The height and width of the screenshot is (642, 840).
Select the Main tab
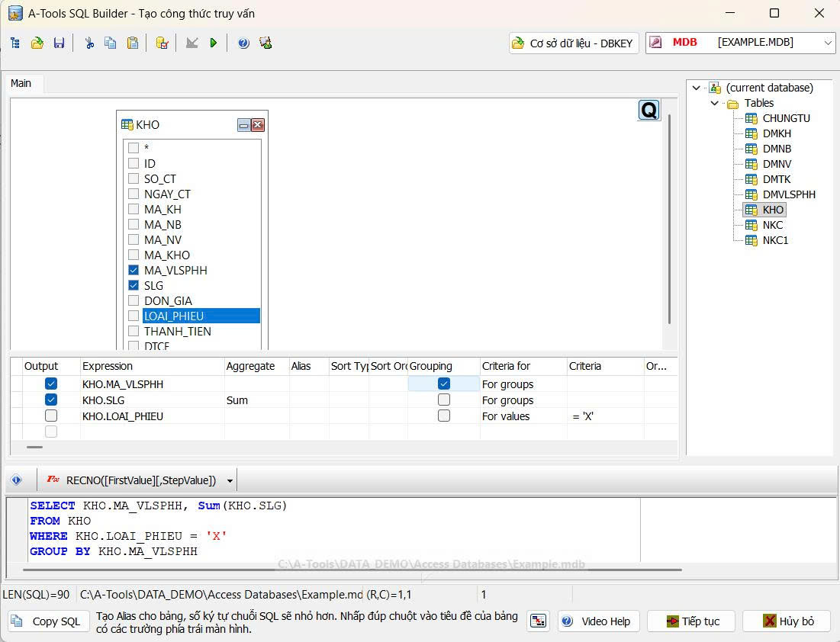click(21, 83)
